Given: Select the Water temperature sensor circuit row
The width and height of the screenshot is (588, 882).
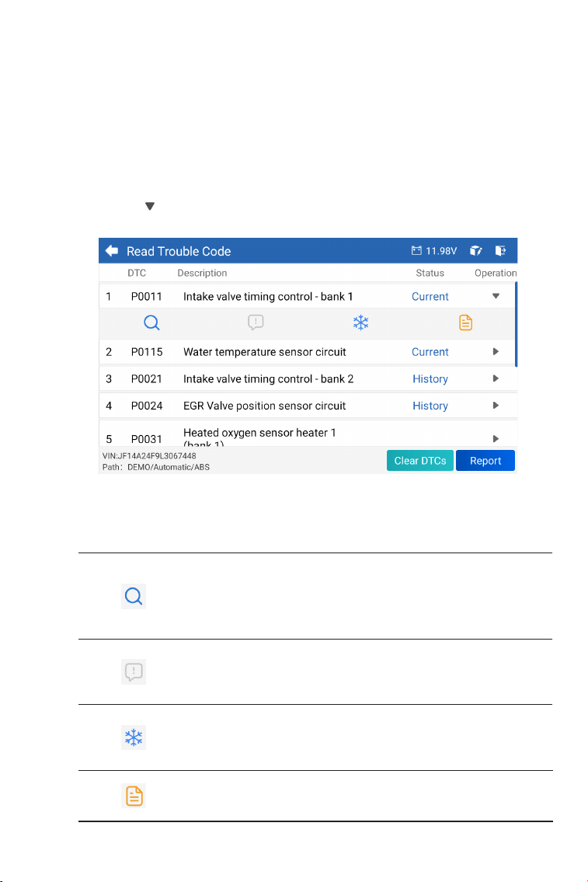Looking at the screenshot, I should pyautogui.click(x=308, y=352).
